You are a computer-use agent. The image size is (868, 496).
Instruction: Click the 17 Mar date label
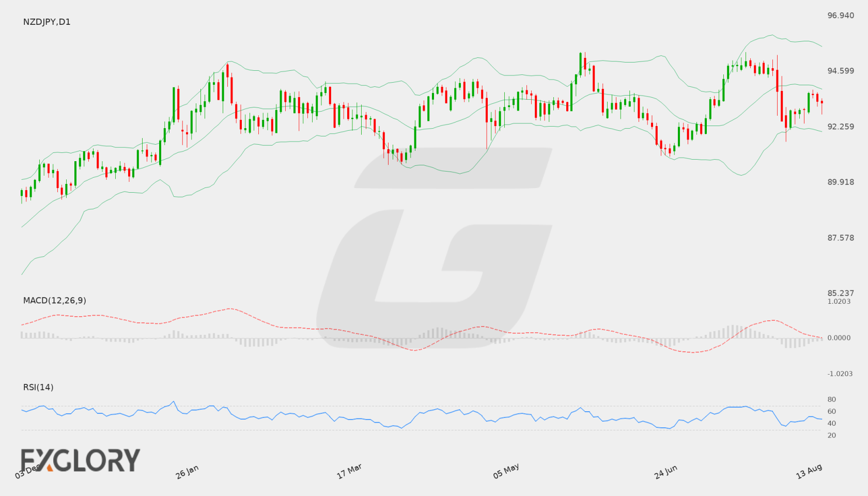(x=349, y=471)
